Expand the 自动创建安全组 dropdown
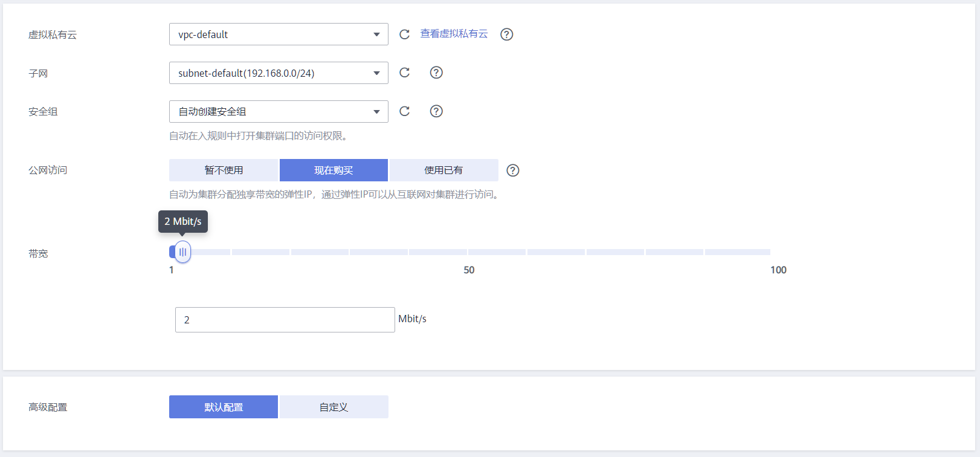The height and width of the screenshot is (457, 980). pos(279,112)
